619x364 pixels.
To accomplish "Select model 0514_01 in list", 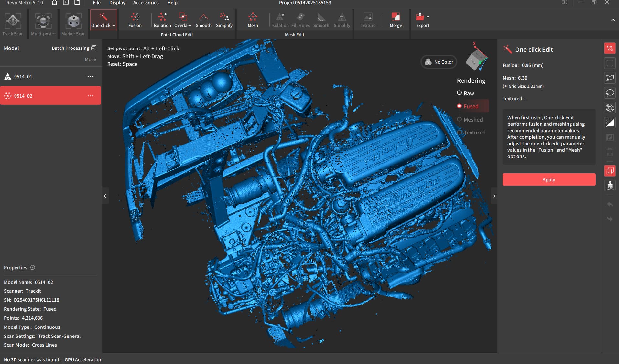I will (50, 76).
